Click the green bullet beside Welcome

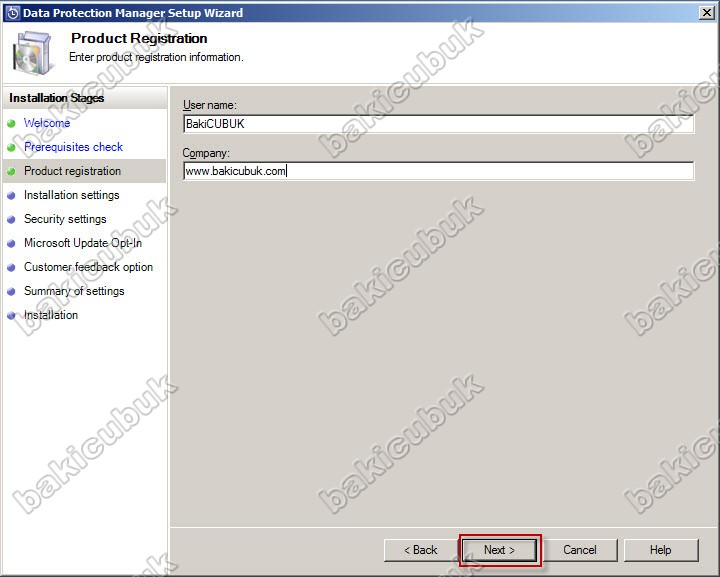pos(11,123)
